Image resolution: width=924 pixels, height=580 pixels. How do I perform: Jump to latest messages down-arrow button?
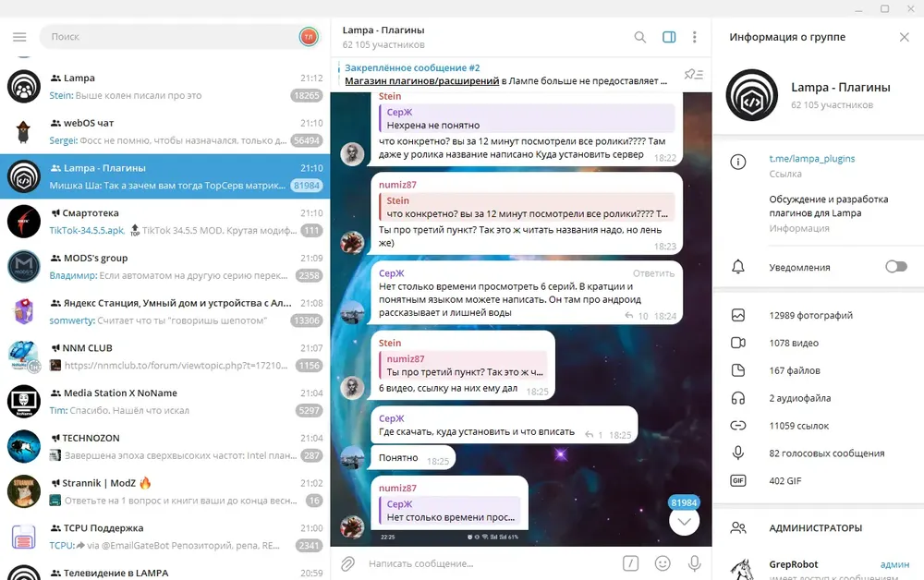coord(684,521)
